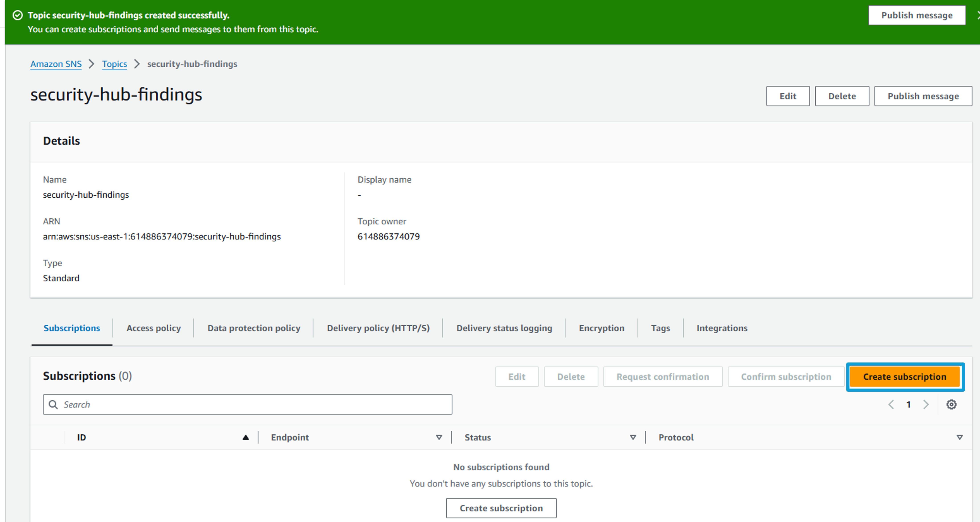Click the Type value Standard

point(61,278)
